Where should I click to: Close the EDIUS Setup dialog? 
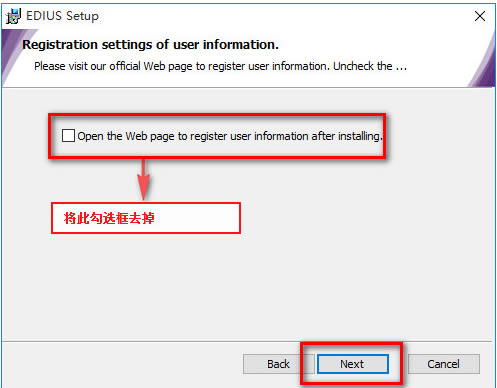[480, 16]
